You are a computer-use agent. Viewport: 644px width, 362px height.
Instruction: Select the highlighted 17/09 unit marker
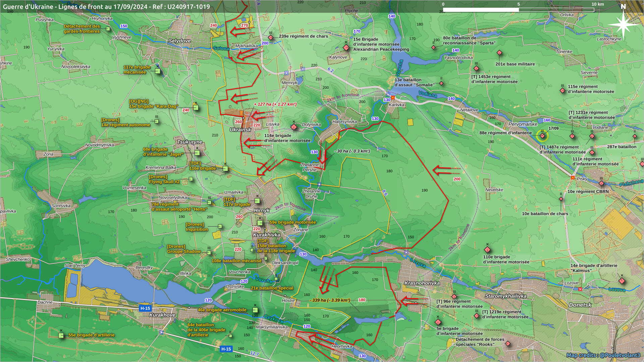542,136
